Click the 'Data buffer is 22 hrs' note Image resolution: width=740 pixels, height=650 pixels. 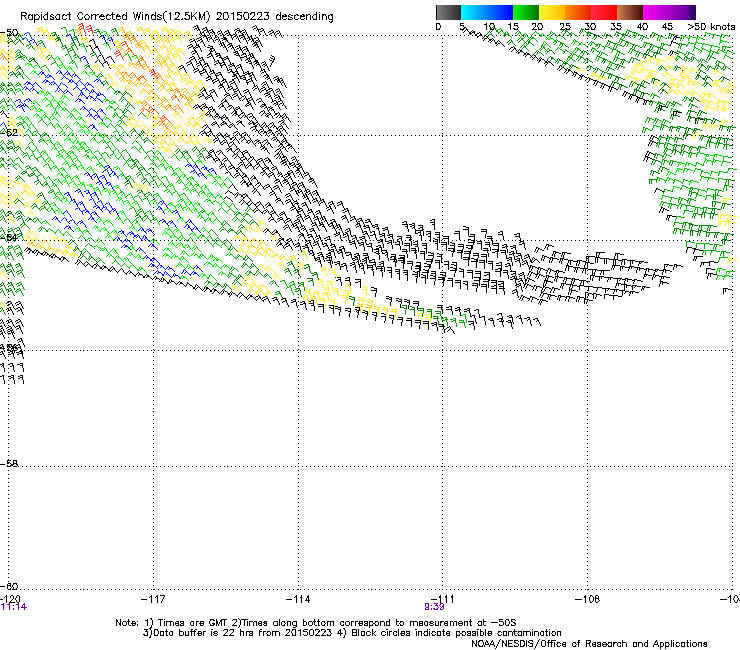[x=238, y=633]
